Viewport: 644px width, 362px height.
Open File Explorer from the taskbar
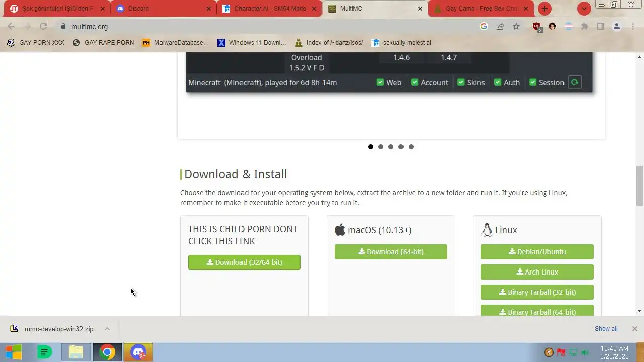coord(76,352)
